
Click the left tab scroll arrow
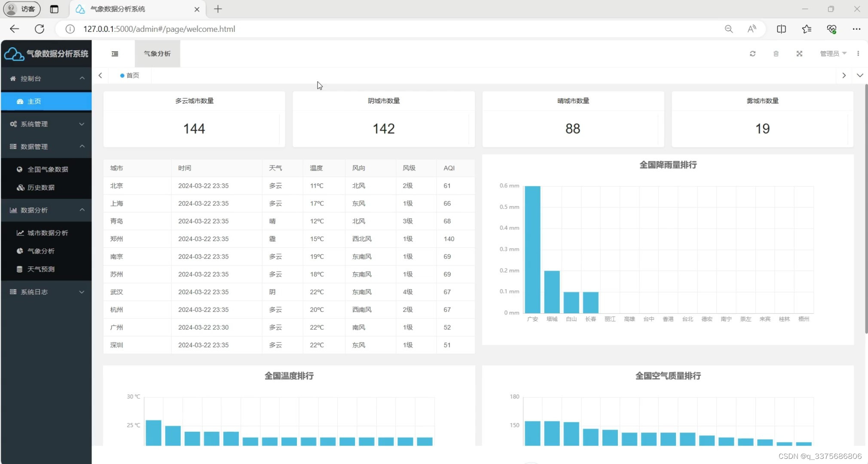[100, 76]
